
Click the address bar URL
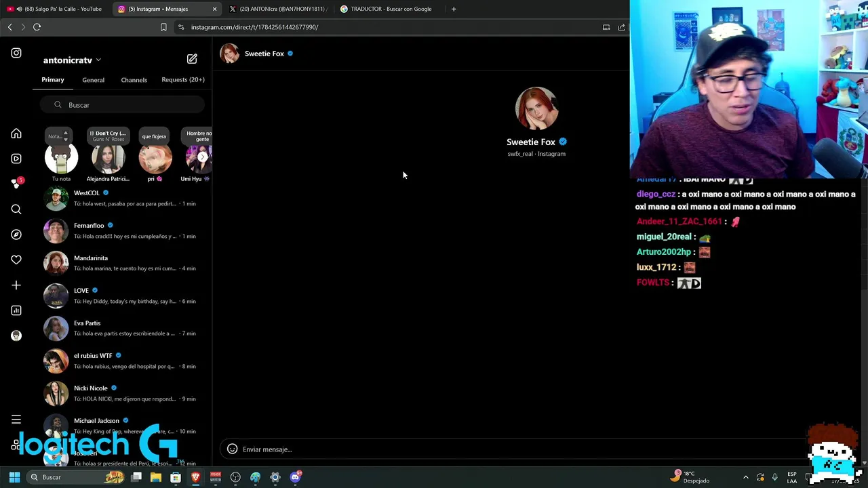(x=254, y=27)
